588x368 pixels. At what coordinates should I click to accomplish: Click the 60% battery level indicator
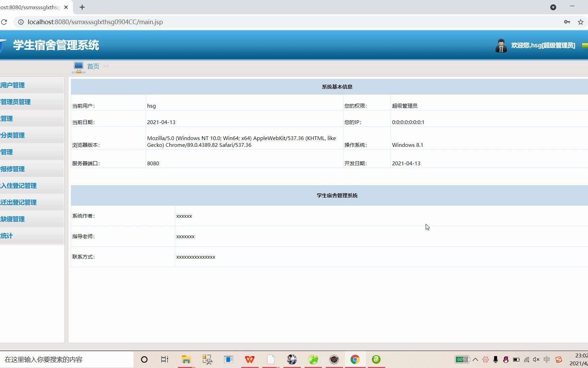[462, 359]
